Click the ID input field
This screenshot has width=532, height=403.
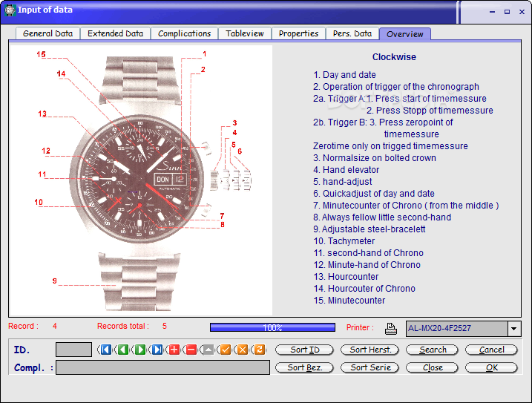pos(73,350)
